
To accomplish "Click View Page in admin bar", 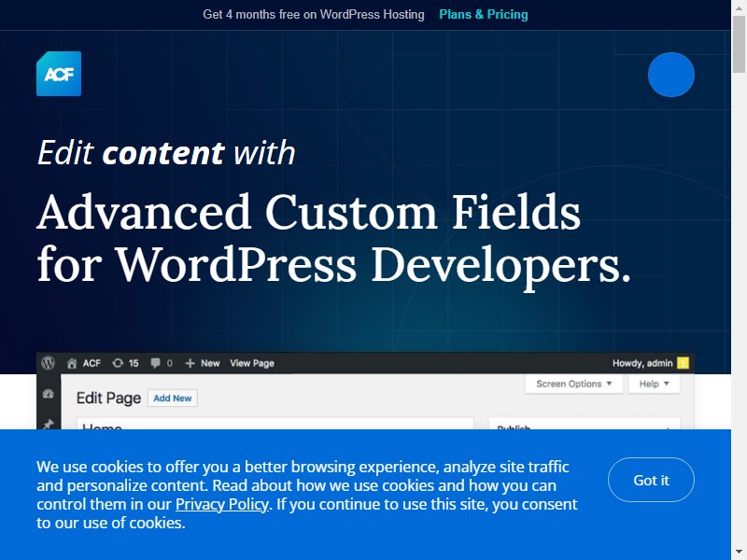I will (x=252, y=363).
